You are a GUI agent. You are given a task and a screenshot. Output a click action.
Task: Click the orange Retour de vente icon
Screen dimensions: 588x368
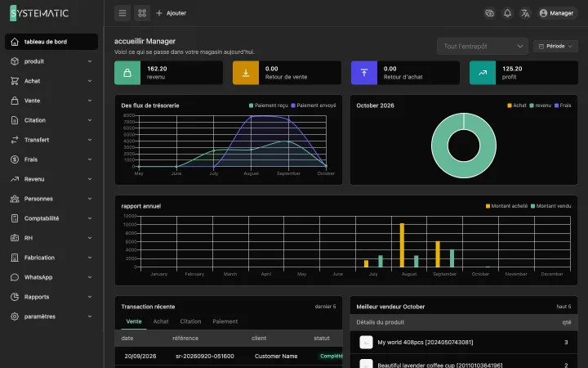tap(246, 73)
